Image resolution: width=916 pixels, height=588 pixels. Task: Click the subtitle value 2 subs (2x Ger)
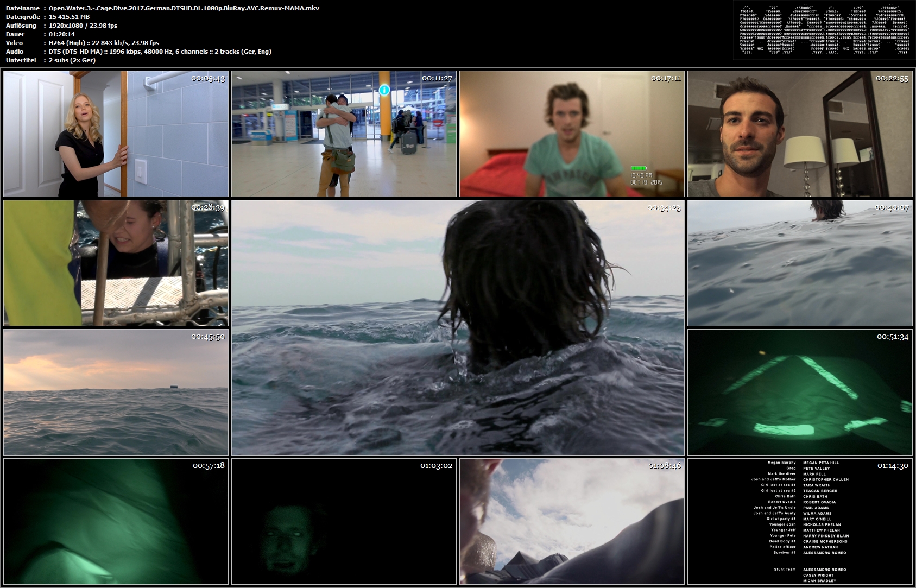[x=72, y=60]
